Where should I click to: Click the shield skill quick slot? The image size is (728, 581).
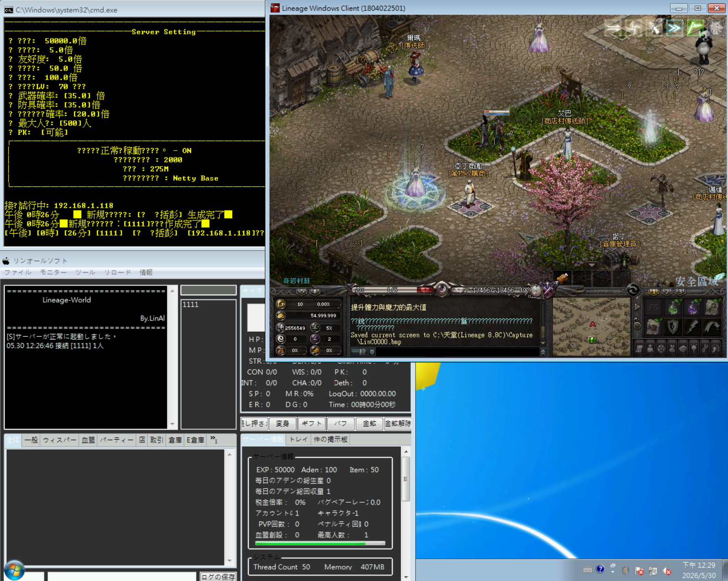click(674, 326)
